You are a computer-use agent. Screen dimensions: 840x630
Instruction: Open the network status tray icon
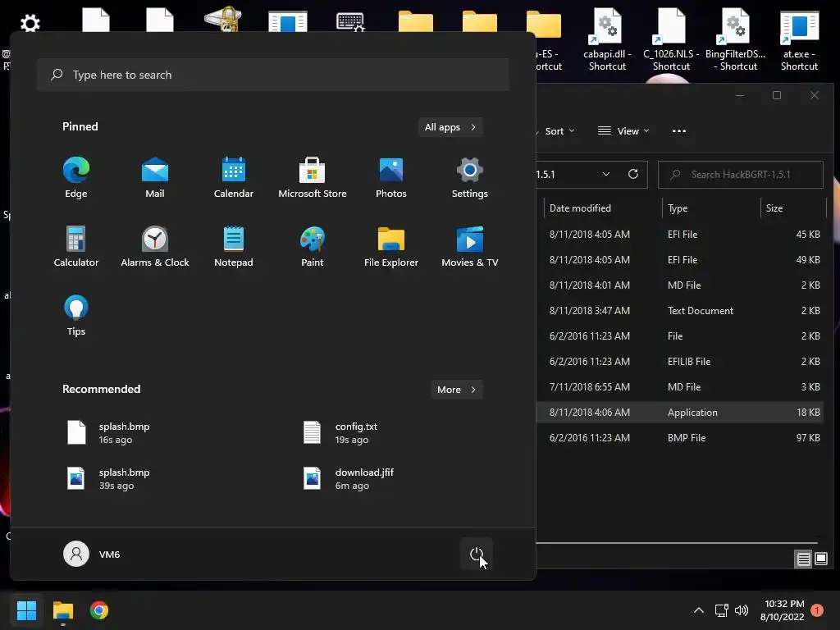point(722,610)
